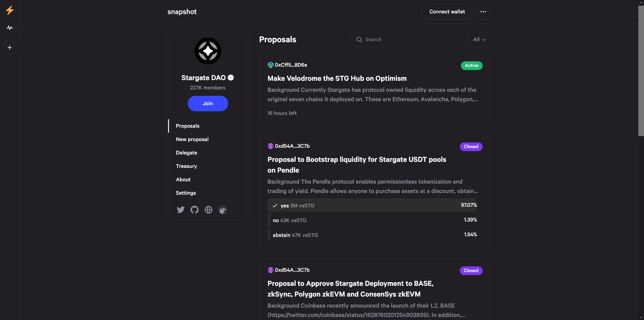Image resolution: width=644 pixels, height=320 pixels.
Task: Open the timeline activity pulse icon
Action: pyautogui.click(x=10, y=28)
